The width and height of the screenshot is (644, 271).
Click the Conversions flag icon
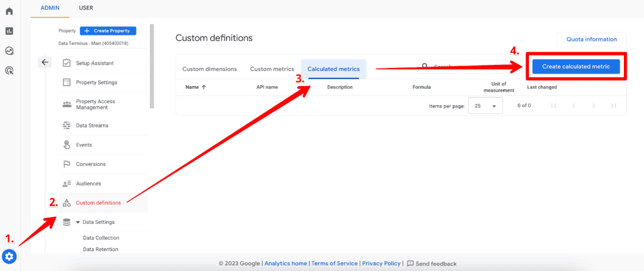[x=66, y=164]
